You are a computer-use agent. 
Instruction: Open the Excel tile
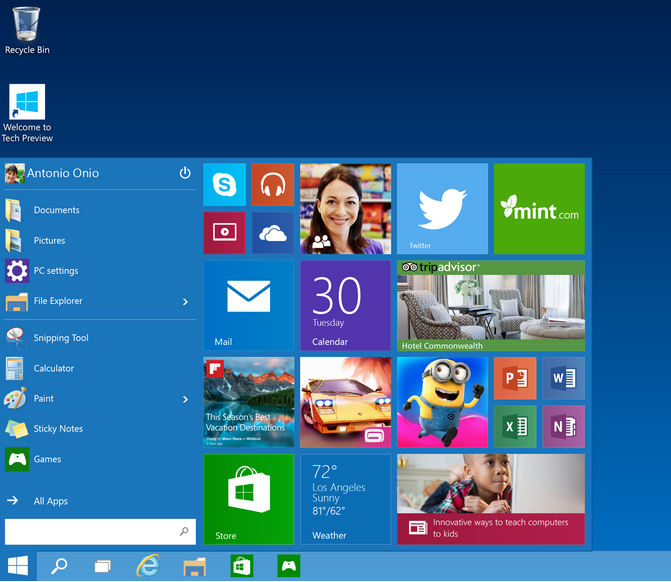click(x=515, y=426)
